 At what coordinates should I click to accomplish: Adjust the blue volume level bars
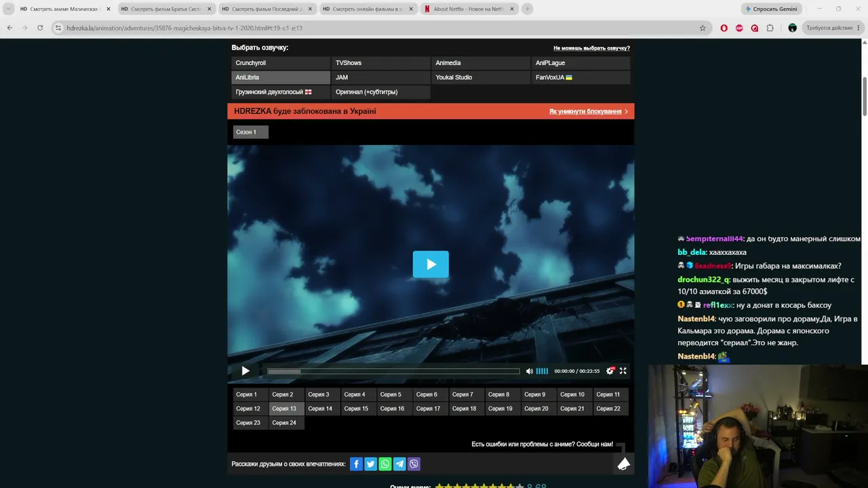click(542, 371)
